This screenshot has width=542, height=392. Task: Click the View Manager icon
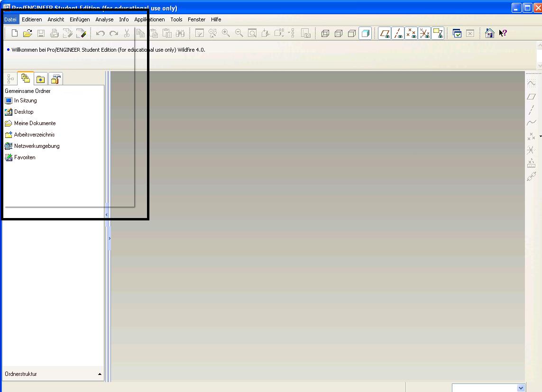(305, 34)
